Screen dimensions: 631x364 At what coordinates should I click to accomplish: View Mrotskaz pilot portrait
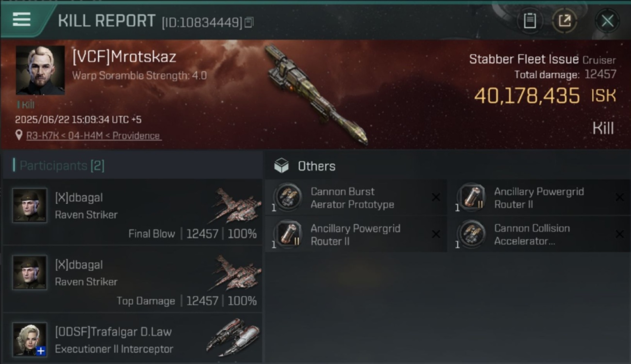(40, 70)
